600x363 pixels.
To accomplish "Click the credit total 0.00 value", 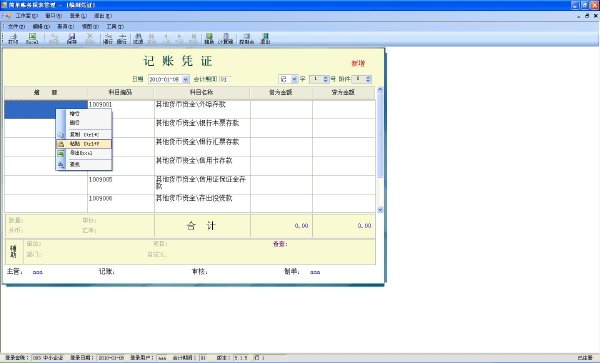I will coord(364,226).
